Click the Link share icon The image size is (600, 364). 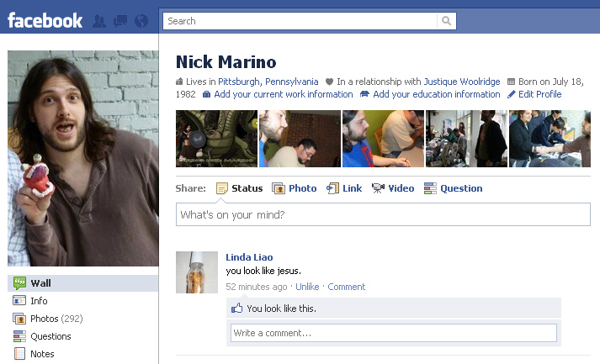point(332,188)
